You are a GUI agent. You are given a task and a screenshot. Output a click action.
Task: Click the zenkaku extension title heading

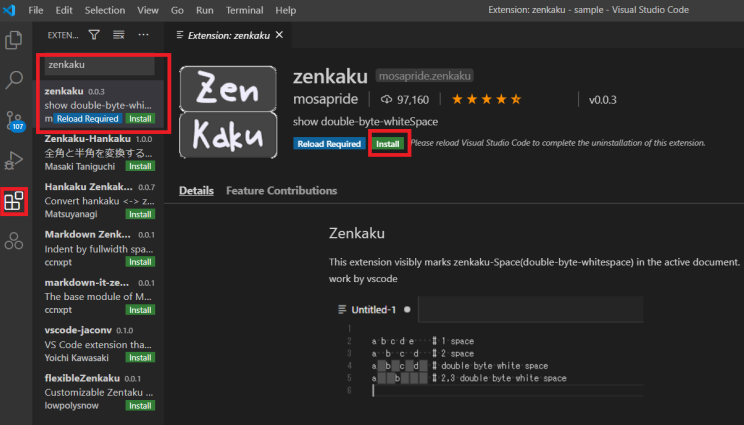(x=330, y=76)
